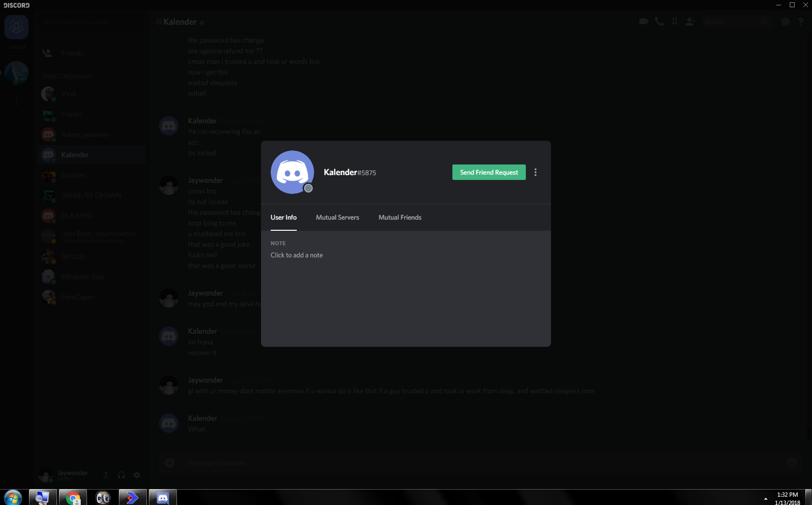Open the Home friends icon in the server bar
Screen dimensions: 812x505
pyautogui.click(x=16, y=27)
